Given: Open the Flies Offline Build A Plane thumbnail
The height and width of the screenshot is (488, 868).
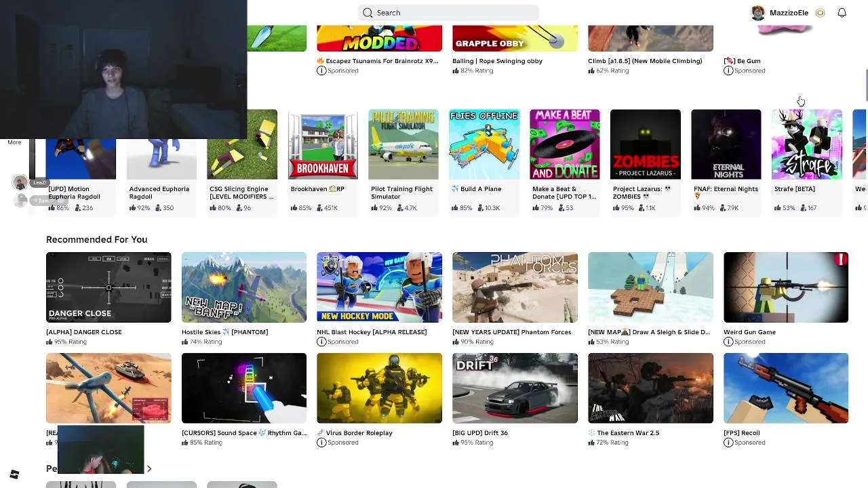Looking at the screenshot, I should point(484,144).
